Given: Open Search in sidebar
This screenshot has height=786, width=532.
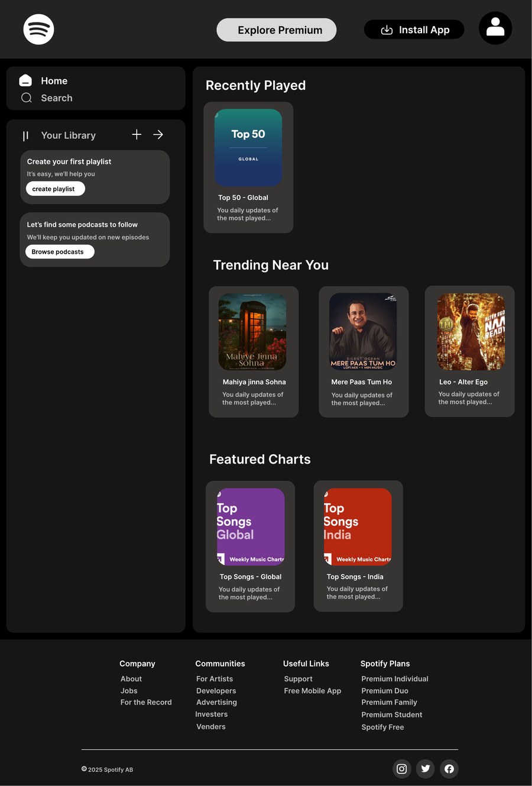Looking at the screenshot, I should (57, 98).
